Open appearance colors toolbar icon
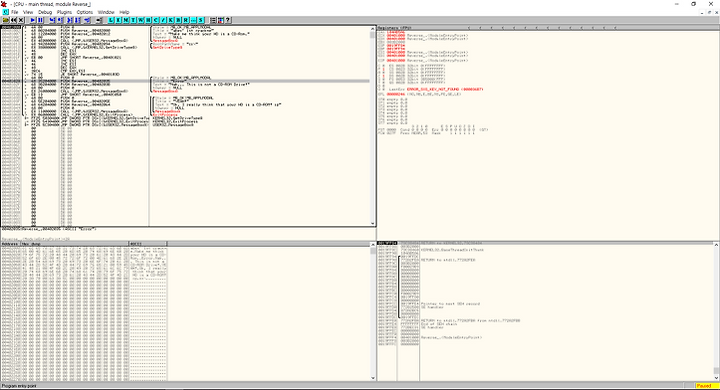The height and width of the screenshot is (390, 720). pos(220,20)
